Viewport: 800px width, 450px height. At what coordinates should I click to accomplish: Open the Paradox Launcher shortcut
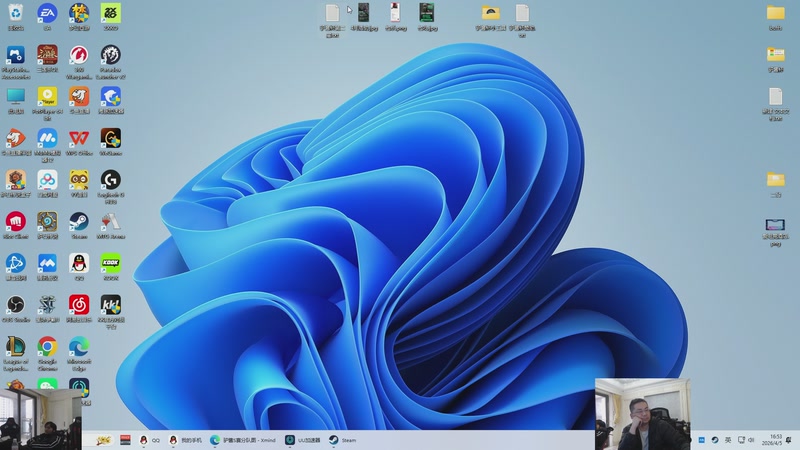click(x=111, y=55)
